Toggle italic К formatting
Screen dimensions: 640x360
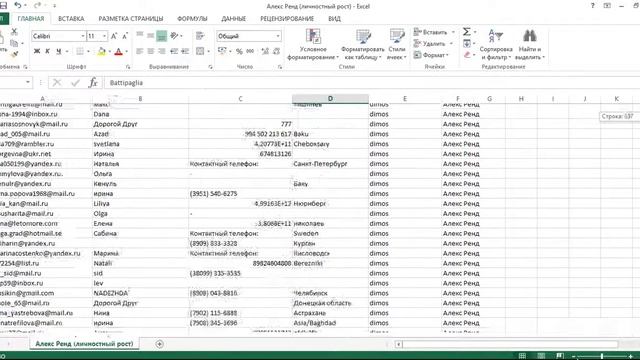coord(47,51)
